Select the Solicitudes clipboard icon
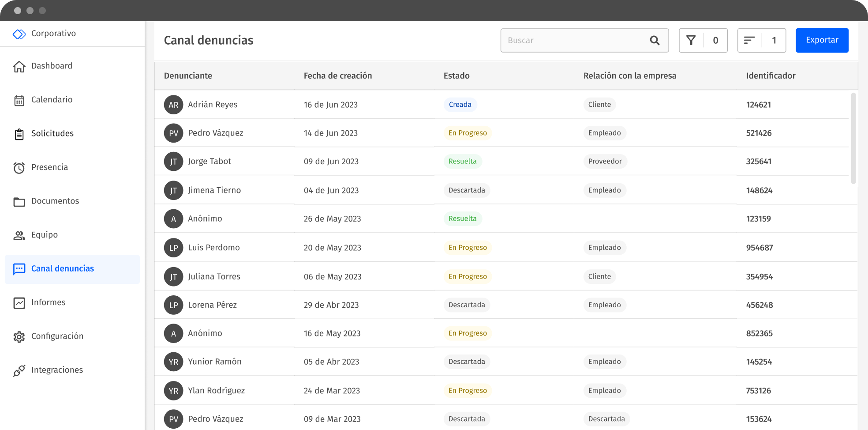This screenshot has width=868, height=430. [x=19, y=134]
